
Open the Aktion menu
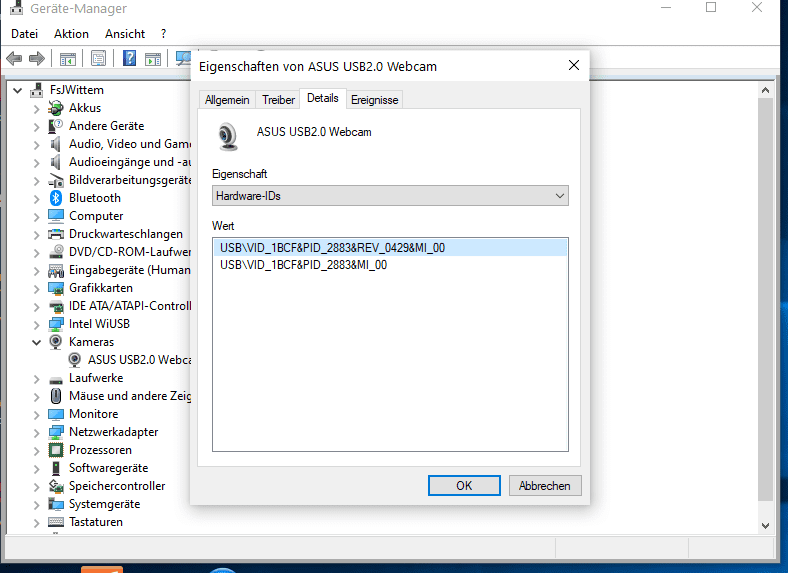click(71, 34)
